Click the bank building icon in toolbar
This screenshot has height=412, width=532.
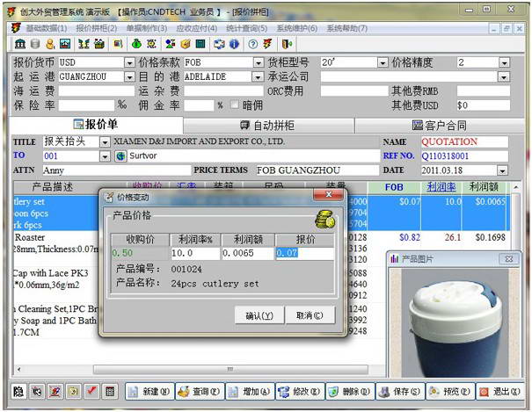point(19,43)
